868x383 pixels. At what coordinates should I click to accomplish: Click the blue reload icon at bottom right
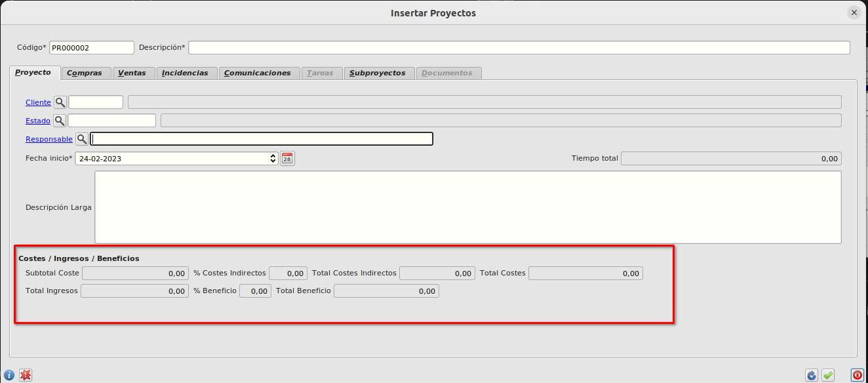812,375
